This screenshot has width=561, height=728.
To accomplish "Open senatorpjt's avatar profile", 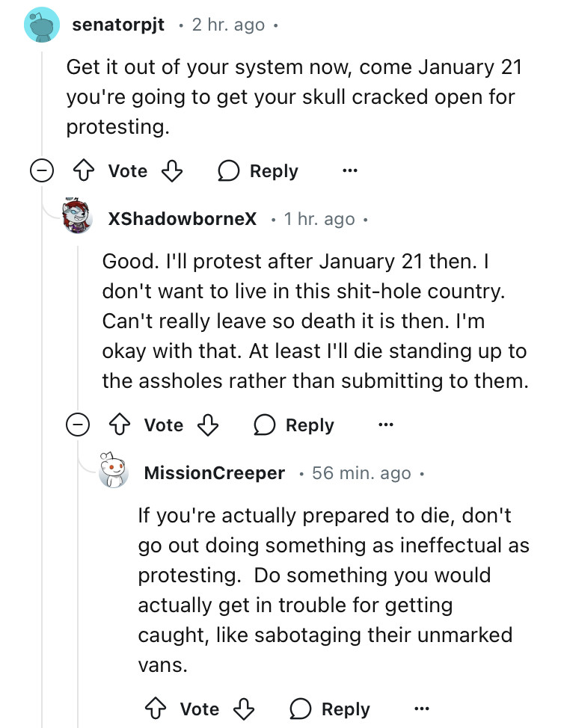I will 42,25.
